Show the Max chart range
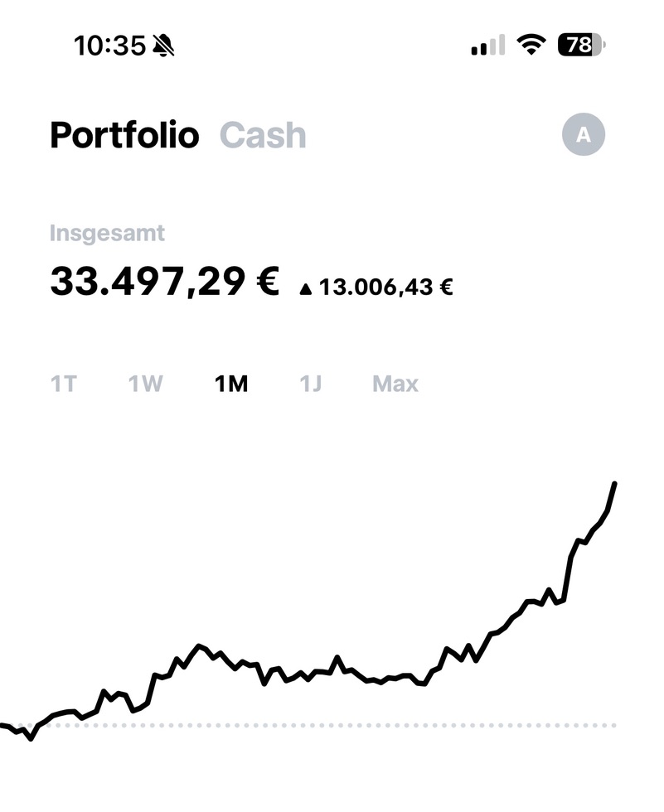 [x=395, y=384]
